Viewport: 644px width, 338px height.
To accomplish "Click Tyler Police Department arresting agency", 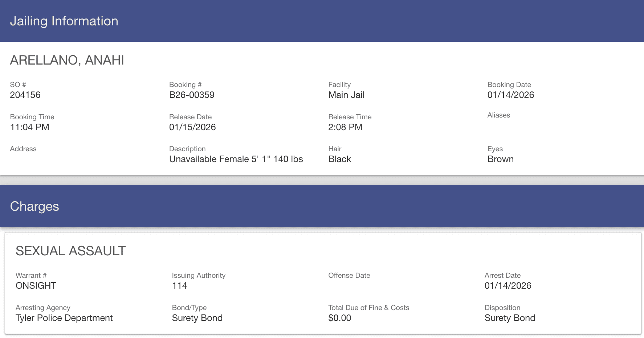I will [64, 318].
